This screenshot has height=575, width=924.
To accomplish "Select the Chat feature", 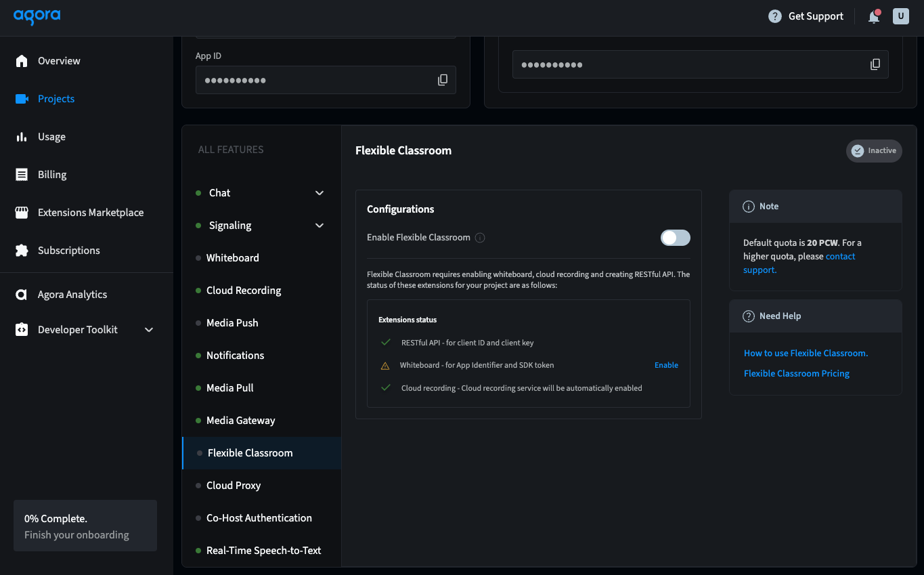I will click(x=261, y=193).
